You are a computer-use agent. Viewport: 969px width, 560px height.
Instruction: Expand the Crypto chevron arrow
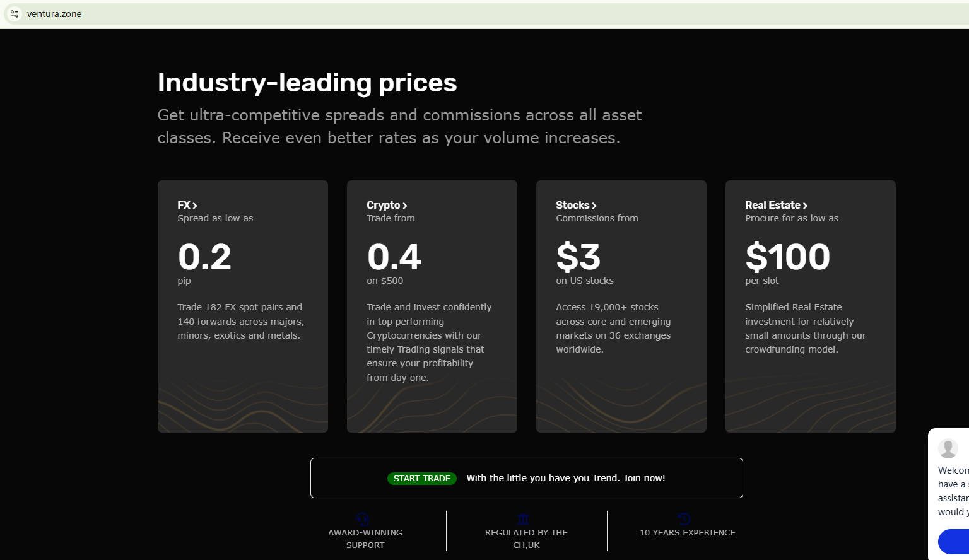point(405,206)
